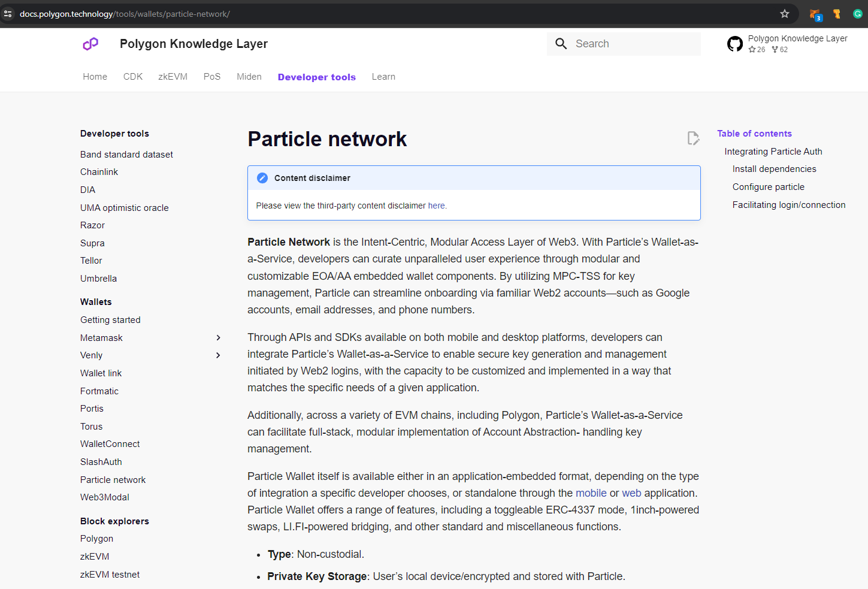868x589 pixels.
Task: Open Torus sidebar entry
Action: 91,427
